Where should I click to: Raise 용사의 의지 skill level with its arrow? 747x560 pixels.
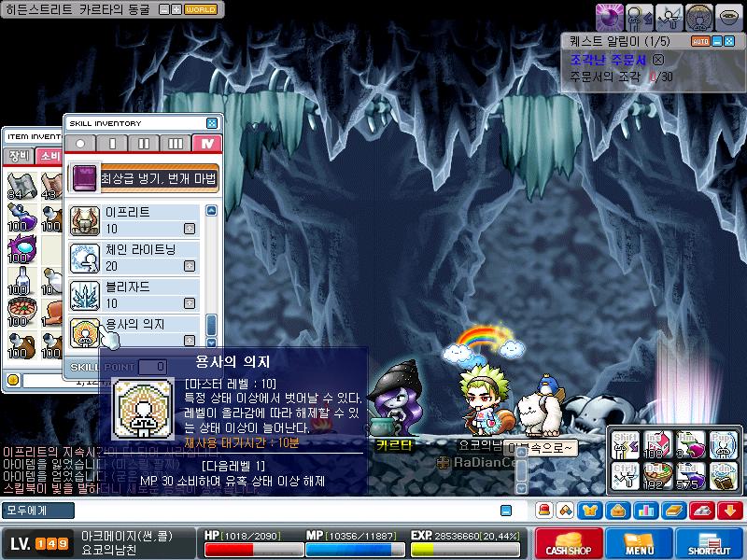pos(190,341)
